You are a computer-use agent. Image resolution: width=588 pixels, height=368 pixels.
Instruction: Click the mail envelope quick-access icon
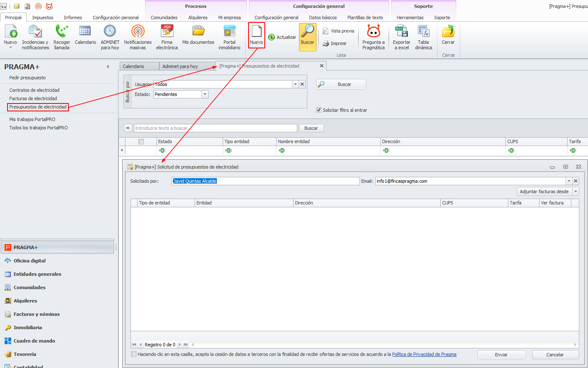(17, 6)
